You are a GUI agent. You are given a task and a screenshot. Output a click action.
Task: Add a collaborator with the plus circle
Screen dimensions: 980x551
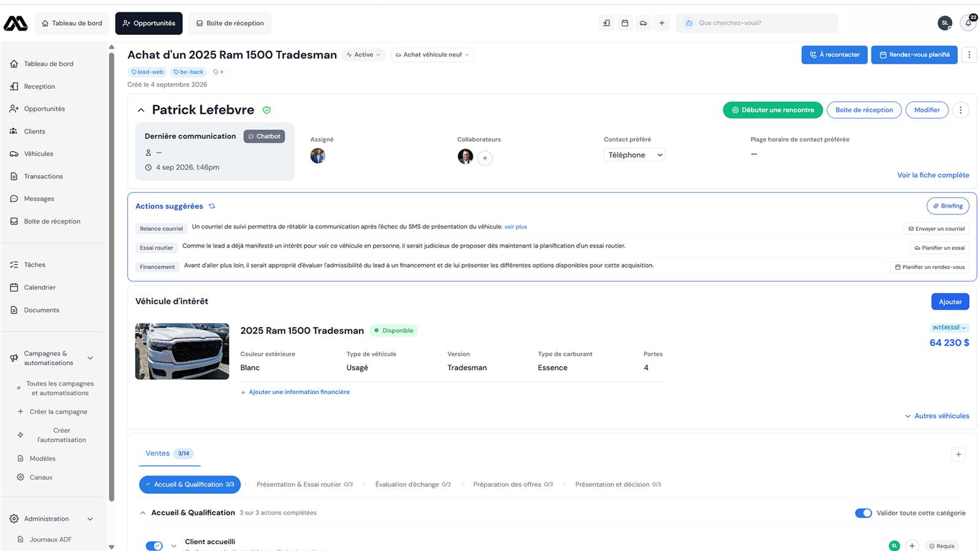(x=485, y=158)
